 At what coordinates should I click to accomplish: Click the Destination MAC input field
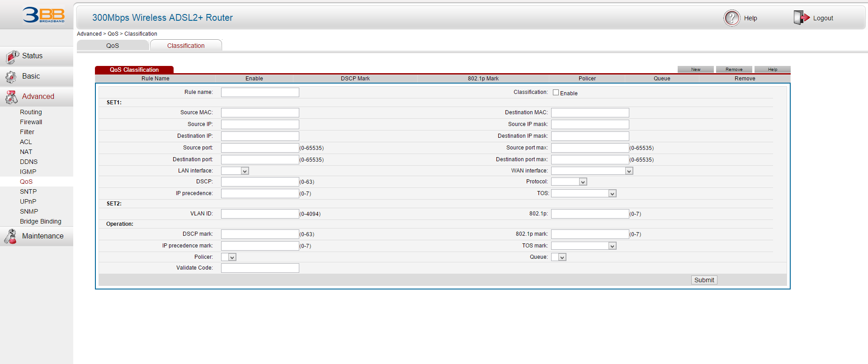point(590,112)
